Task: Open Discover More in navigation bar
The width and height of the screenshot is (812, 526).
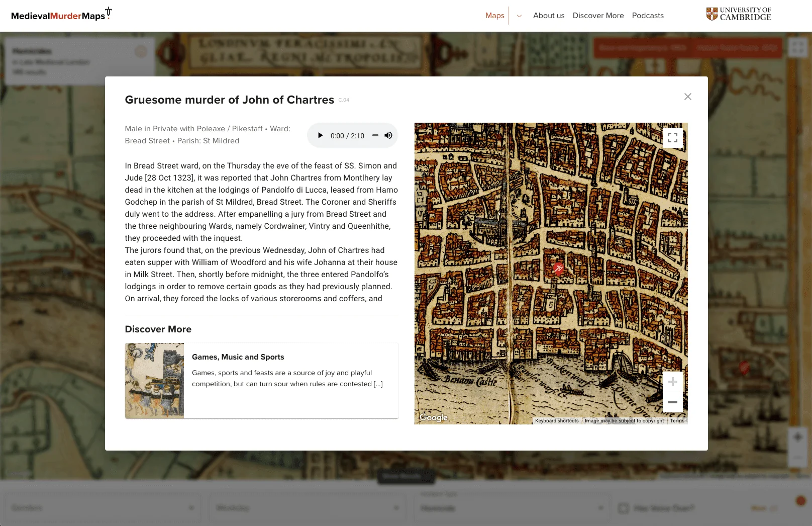Action: [x=598, y=16]
